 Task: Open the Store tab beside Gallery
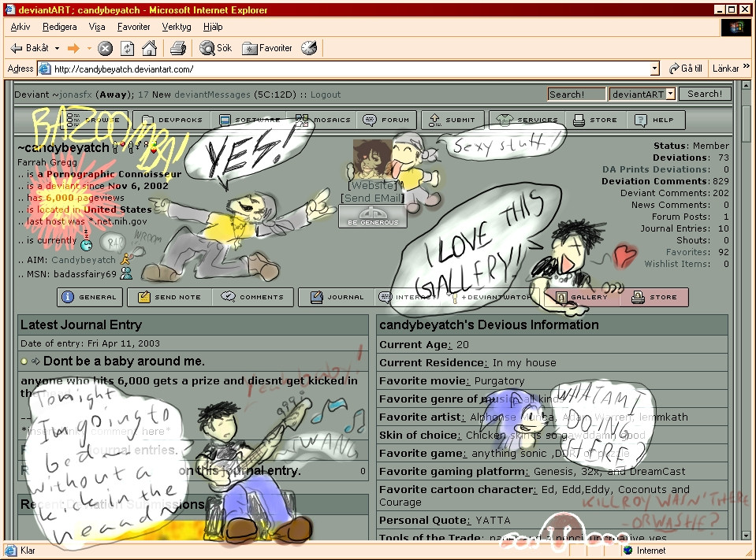pos(655,297)
